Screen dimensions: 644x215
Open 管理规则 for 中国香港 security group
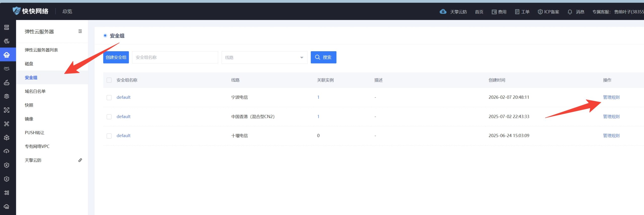[611, 116]
